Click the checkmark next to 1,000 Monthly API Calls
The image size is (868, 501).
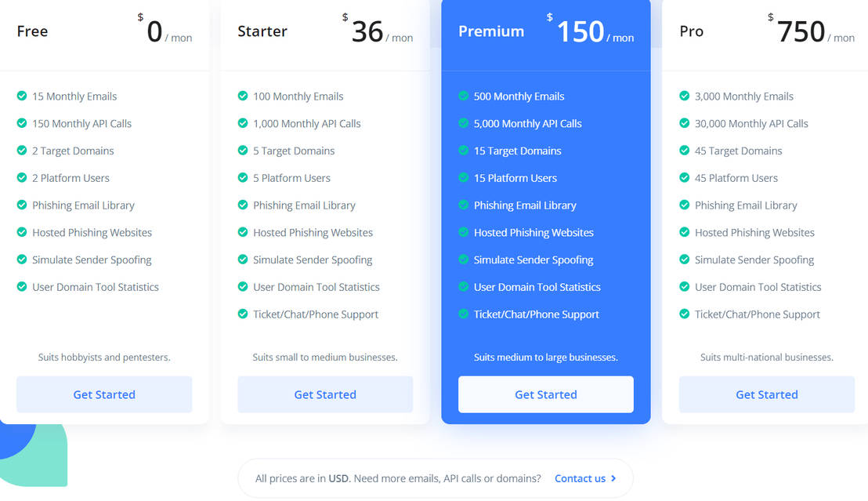coord(242,123)
